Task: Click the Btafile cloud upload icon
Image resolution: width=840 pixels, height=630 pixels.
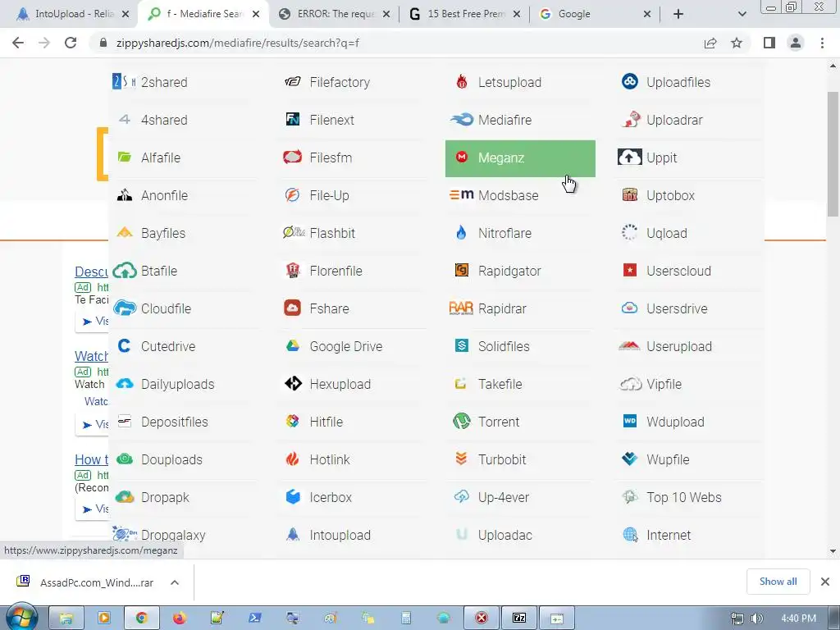Action: pos(125,271)
